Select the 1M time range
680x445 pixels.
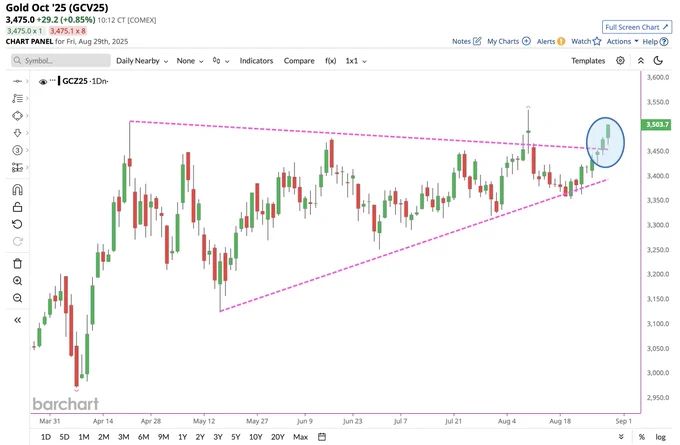click(x=84, y=437)
